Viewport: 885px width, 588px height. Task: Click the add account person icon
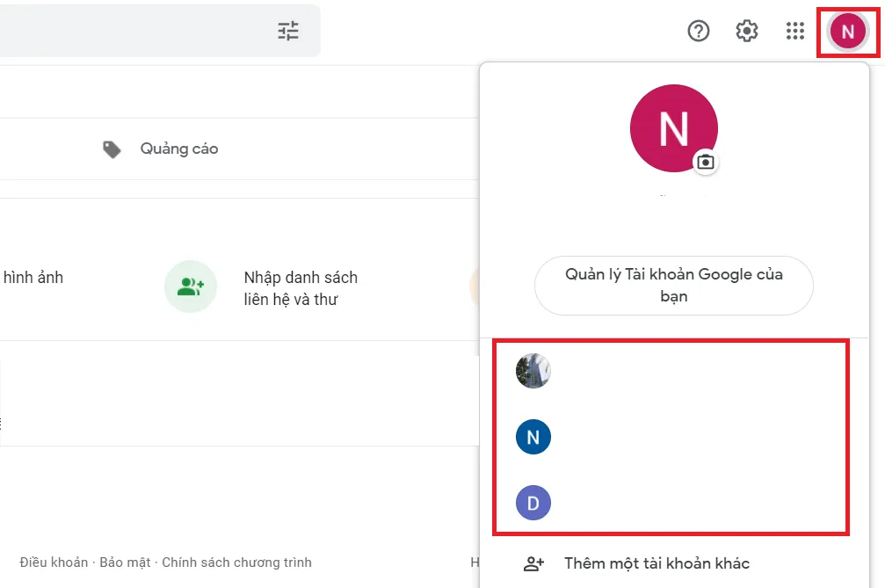click(535, 563)
